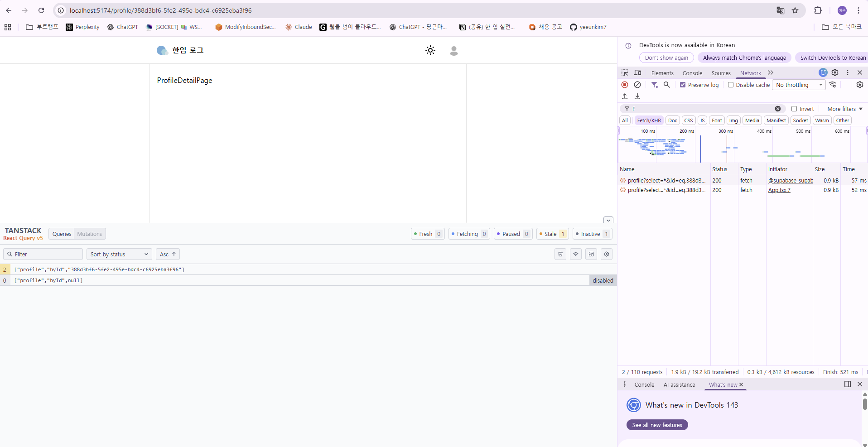Open the No throttling dropdown
868x447 pixels.
pos(799,85)
